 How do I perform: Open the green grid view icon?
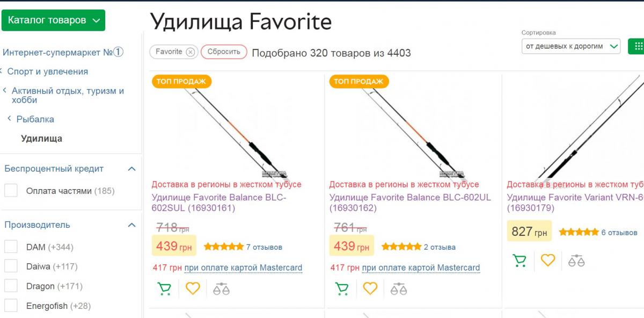(x=639, y=47)
